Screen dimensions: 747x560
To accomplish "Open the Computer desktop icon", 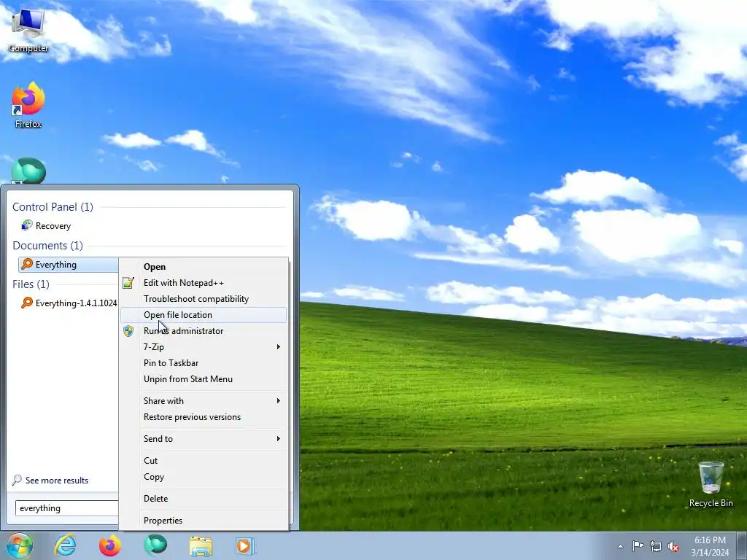I will pos(28,31).
